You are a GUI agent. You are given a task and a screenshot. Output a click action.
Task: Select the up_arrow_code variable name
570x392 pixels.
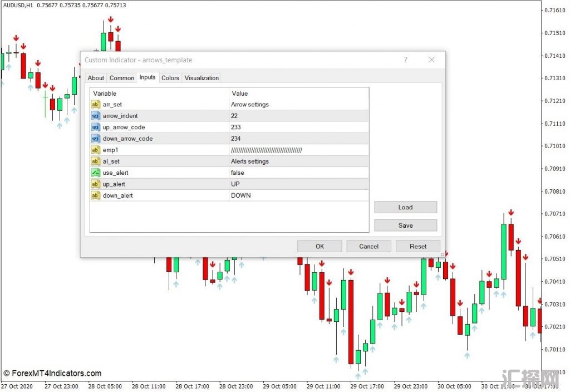124,128
